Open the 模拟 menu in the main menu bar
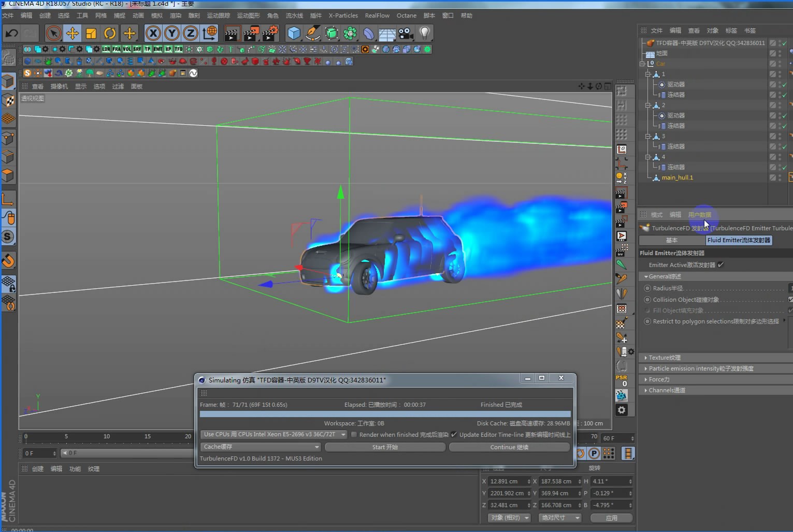 [x=157, y=16]
